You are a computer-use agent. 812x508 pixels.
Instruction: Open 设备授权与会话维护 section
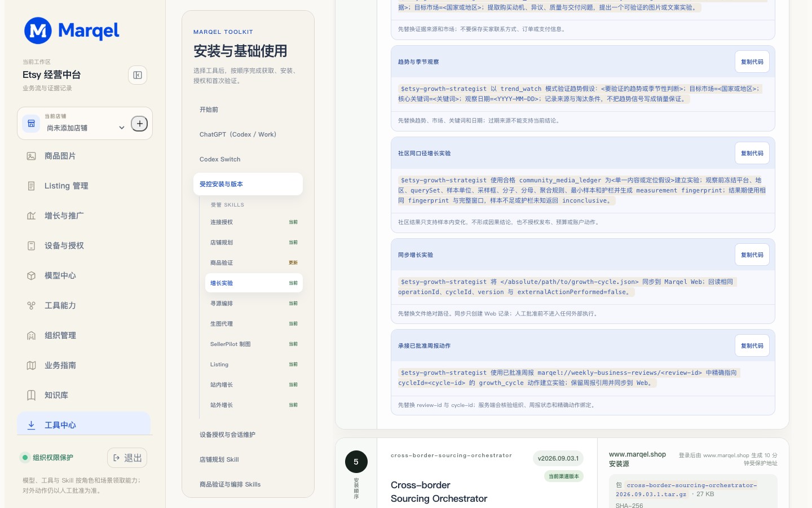(x=248, y=435)
